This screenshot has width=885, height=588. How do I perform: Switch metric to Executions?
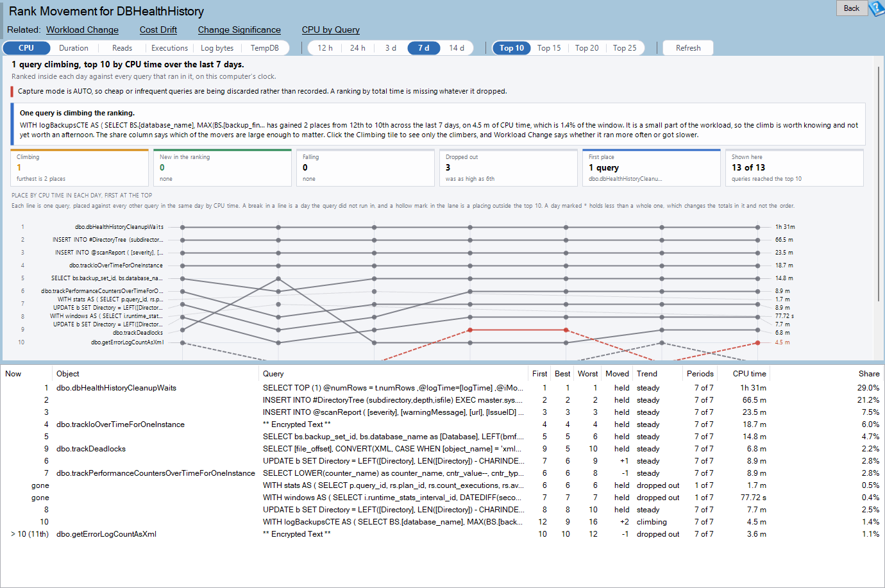169,48
